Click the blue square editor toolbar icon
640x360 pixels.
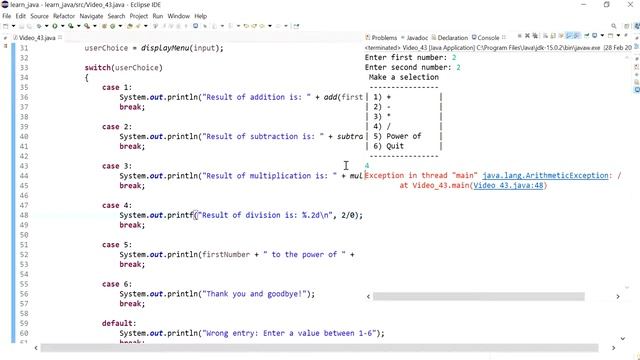pos(196,26)
